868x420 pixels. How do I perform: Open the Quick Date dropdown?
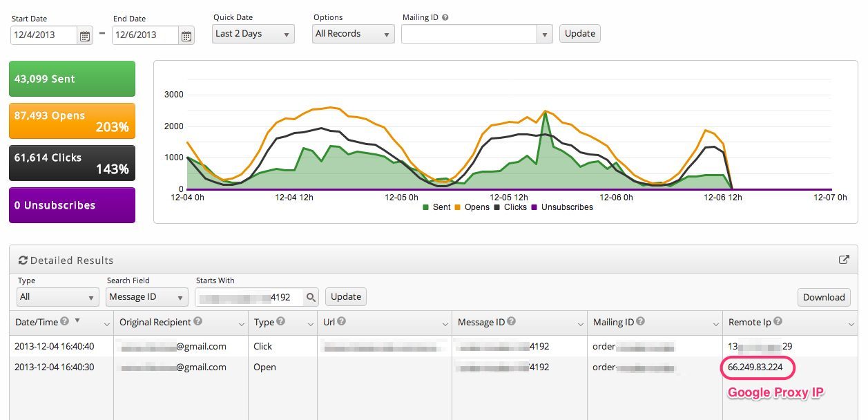tap(253, 33)
